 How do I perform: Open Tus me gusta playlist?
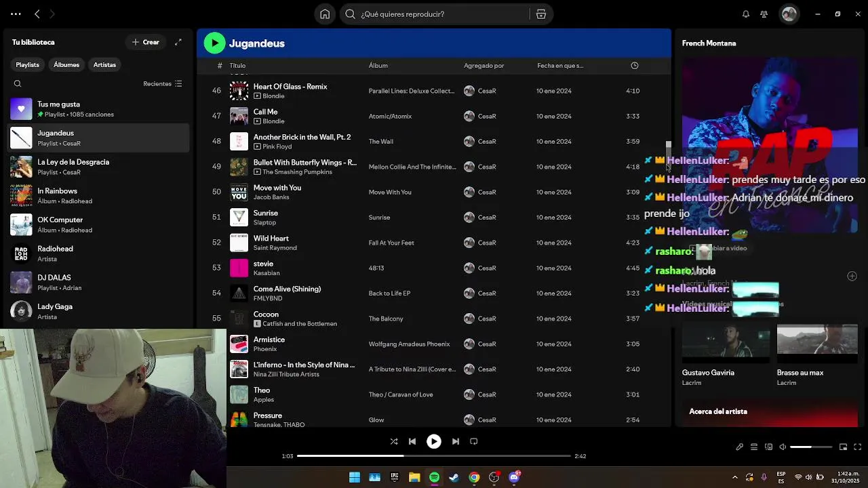click(99, 109)
